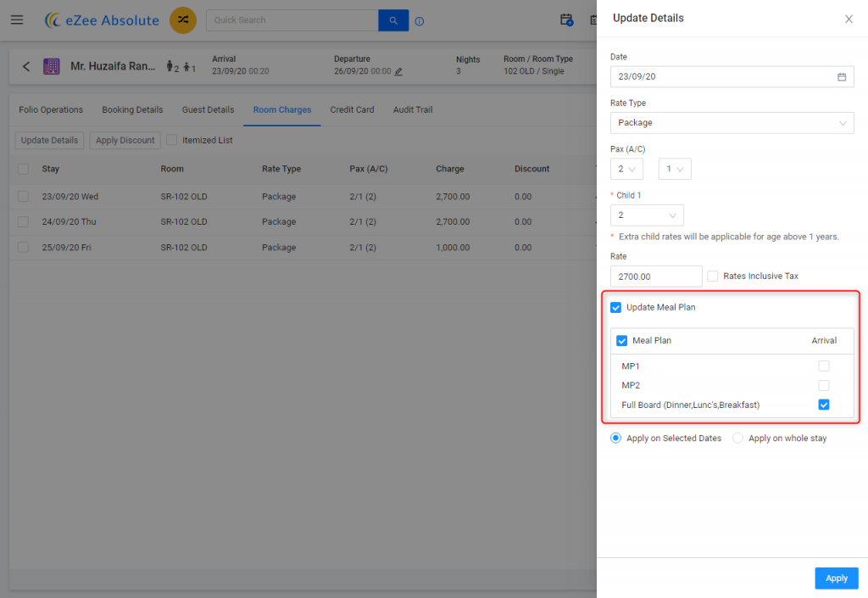The height and width of the screenshot is (598, 868).
Task: Select the 25/09/20 Fri row checkbox
Action: click(23, 247)
